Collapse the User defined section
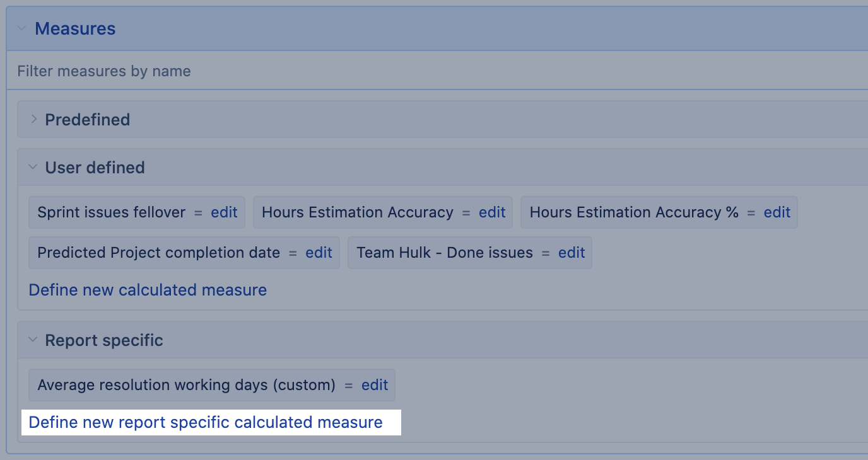 (x=34, y=168)
